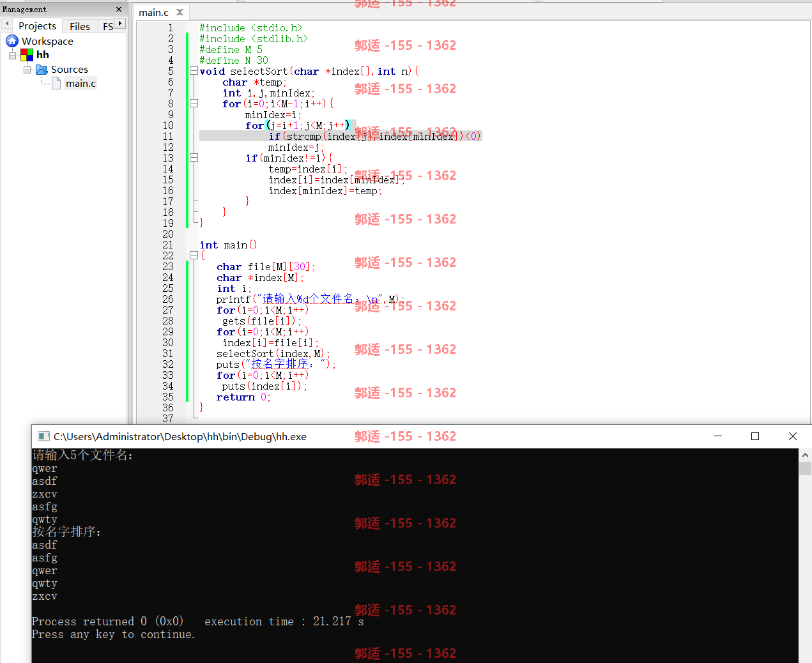Click 'execution time : 21.217 s' text

point(284,621)
